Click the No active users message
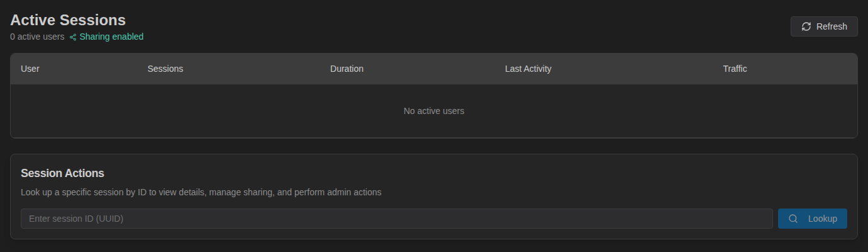 [x=434, y=111]
